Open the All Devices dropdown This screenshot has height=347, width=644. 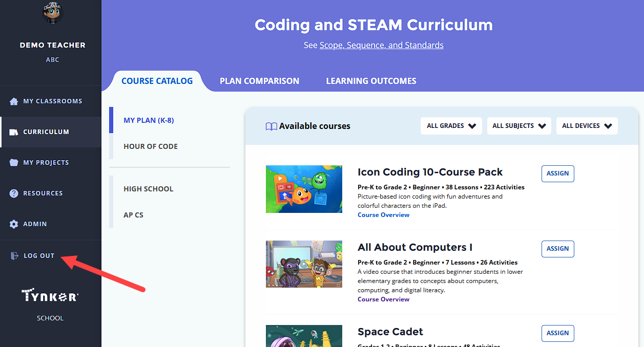tap(587, 126)
